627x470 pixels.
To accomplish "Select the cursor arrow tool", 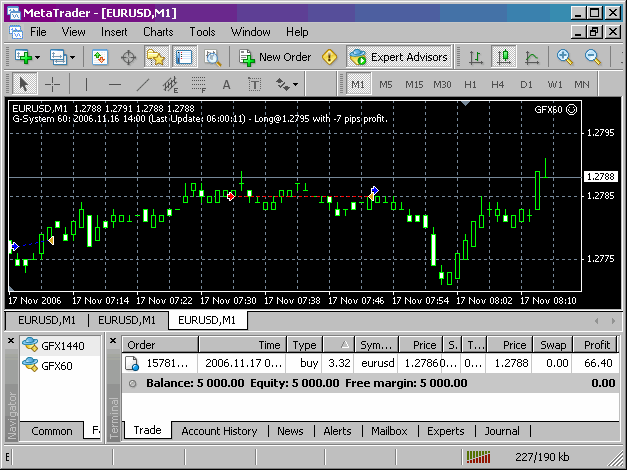I will [24, 84].
